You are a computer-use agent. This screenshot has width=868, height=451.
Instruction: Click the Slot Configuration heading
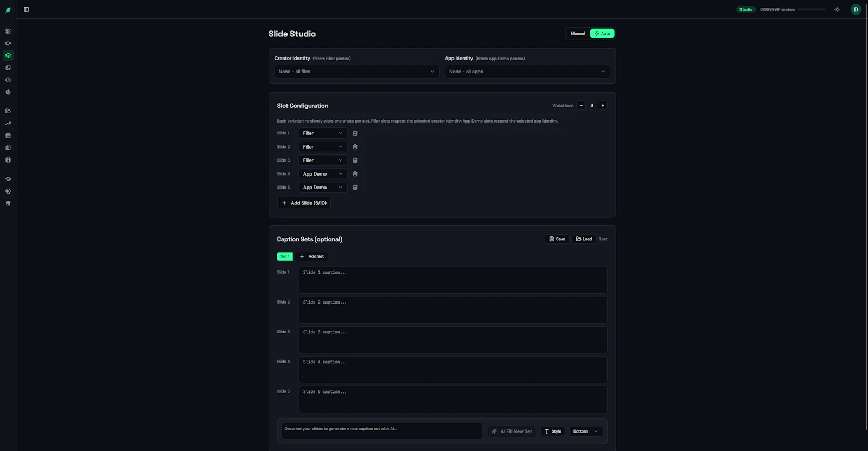(x=303, y=106)
